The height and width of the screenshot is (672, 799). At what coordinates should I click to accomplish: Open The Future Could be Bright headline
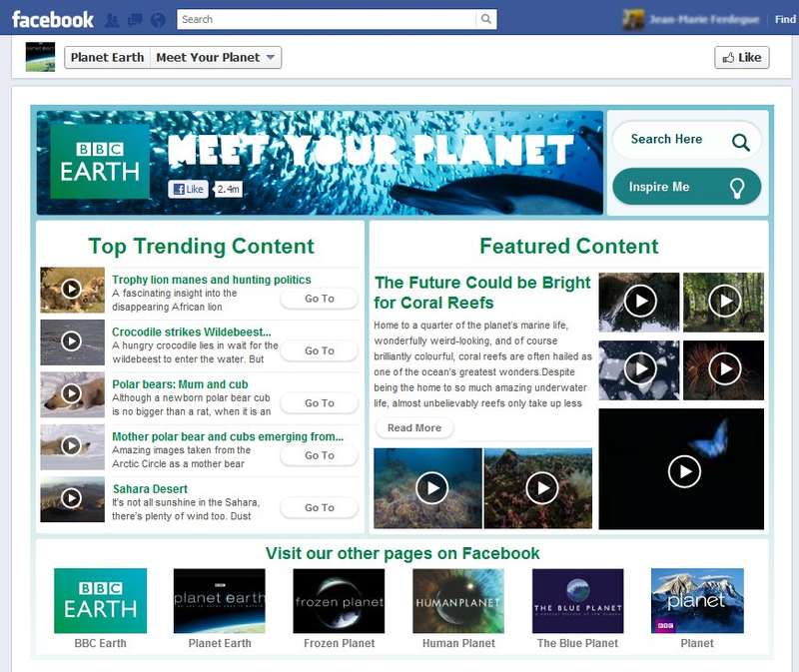(482, 293)
